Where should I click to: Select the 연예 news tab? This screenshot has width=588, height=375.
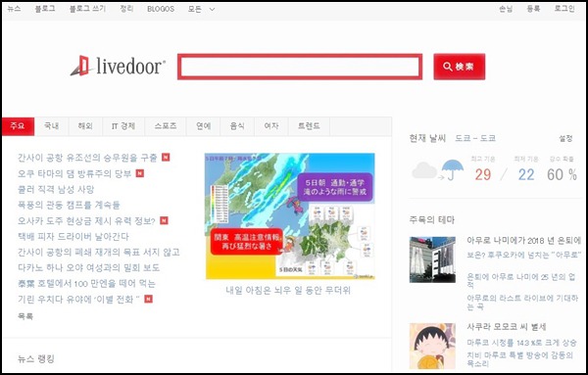[x=203, y=126]
